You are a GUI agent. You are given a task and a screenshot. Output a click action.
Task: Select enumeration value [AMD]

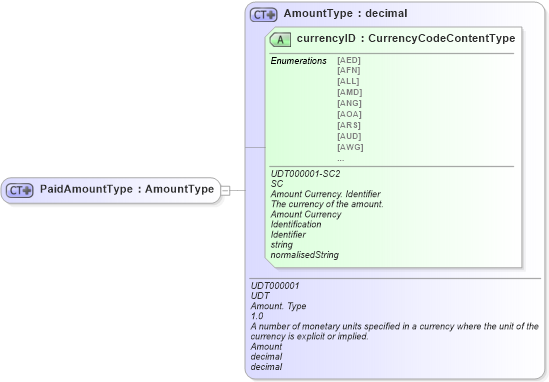(x=349, y=92)
